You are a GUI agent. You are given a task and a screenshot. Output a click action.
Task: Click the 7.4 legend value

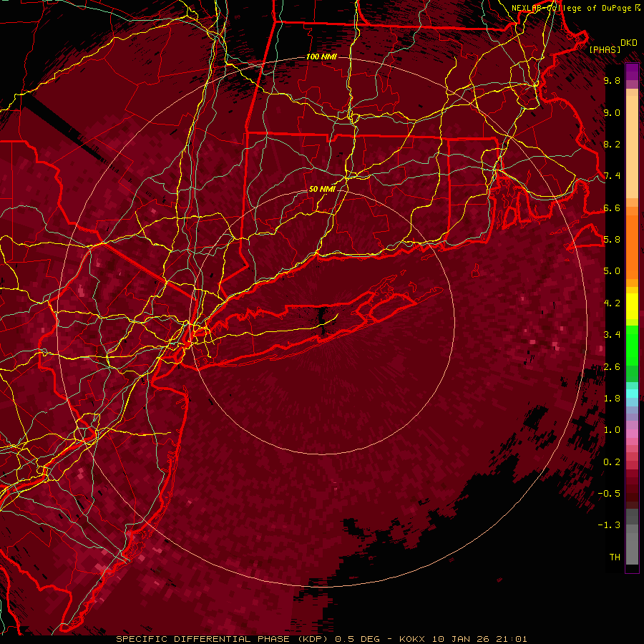(612, 176)
